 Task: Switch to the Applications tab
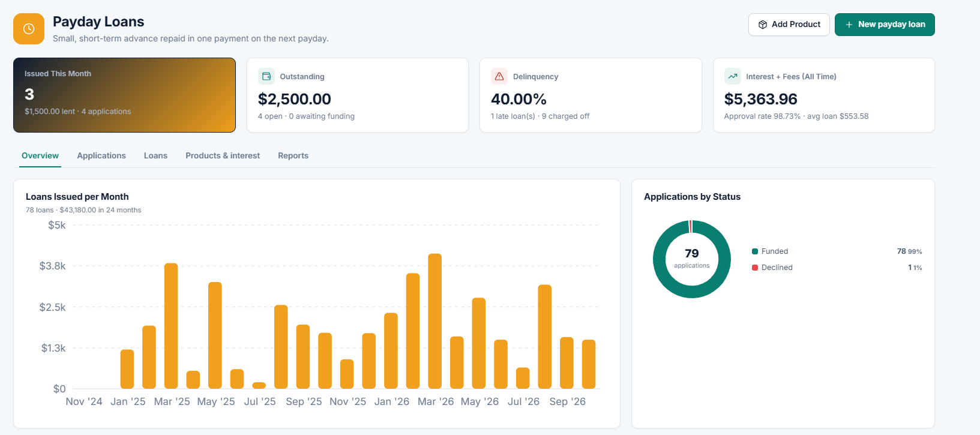tap(101, 156)
